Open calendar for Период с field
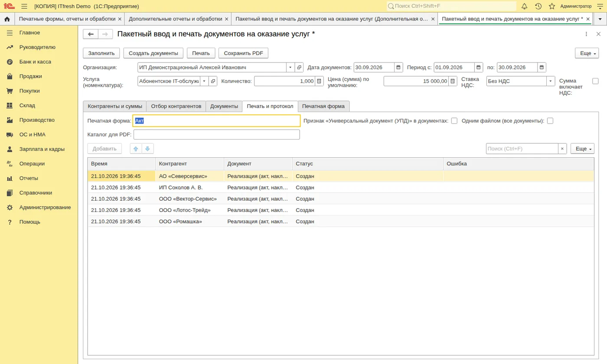The image size is (607, 364). click(x=479, y=68)
